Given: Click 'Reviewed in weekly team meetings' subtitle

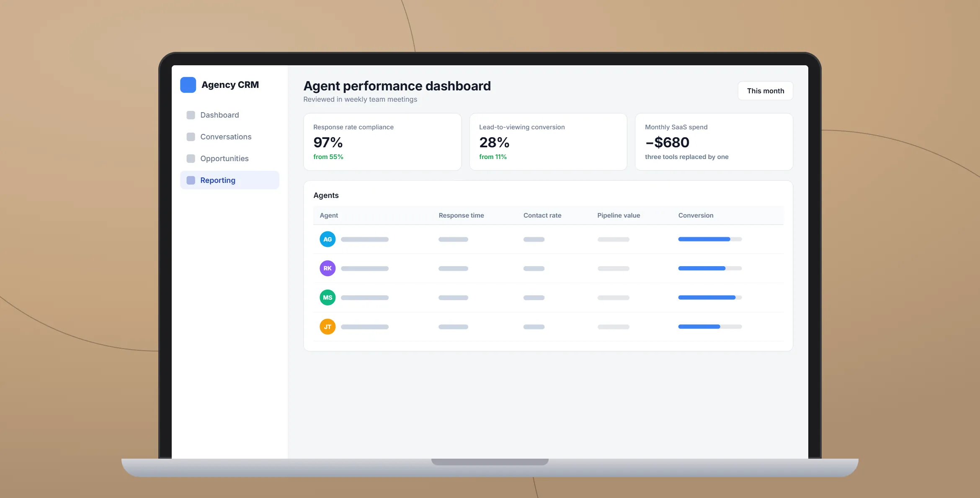Looking at the screenshot, I should point(360,100).
